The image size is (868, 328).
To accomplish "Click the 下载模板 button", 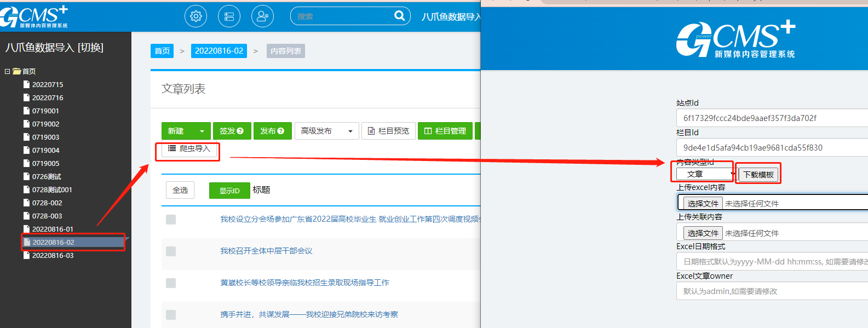I will (x=758, y=175).
